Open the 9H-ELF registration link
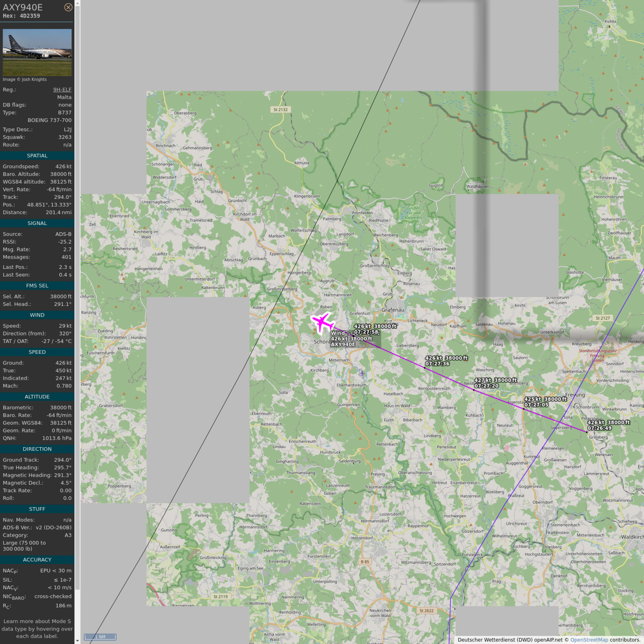644x644 pixels. click(62, 89)
